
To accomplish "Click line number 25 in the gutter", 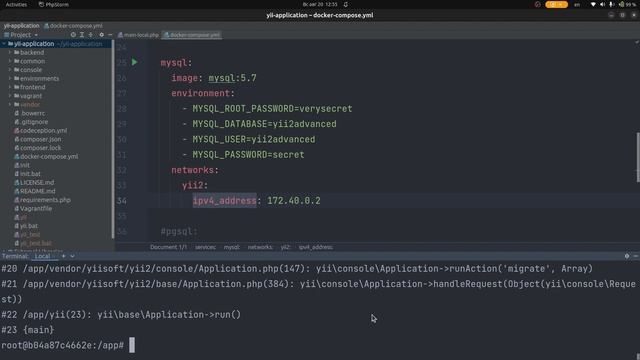I will click(122, 62).
